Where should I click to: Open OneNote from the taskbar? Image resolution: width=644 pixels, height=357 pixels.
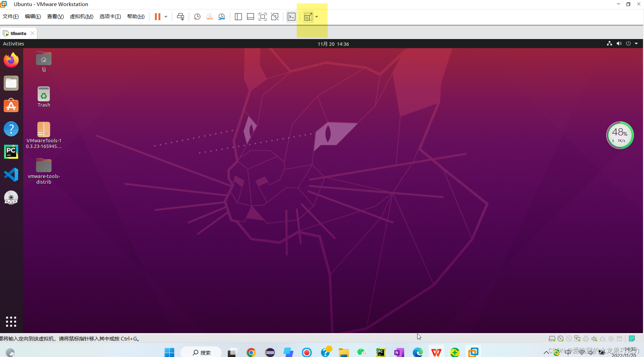(399, 352)
